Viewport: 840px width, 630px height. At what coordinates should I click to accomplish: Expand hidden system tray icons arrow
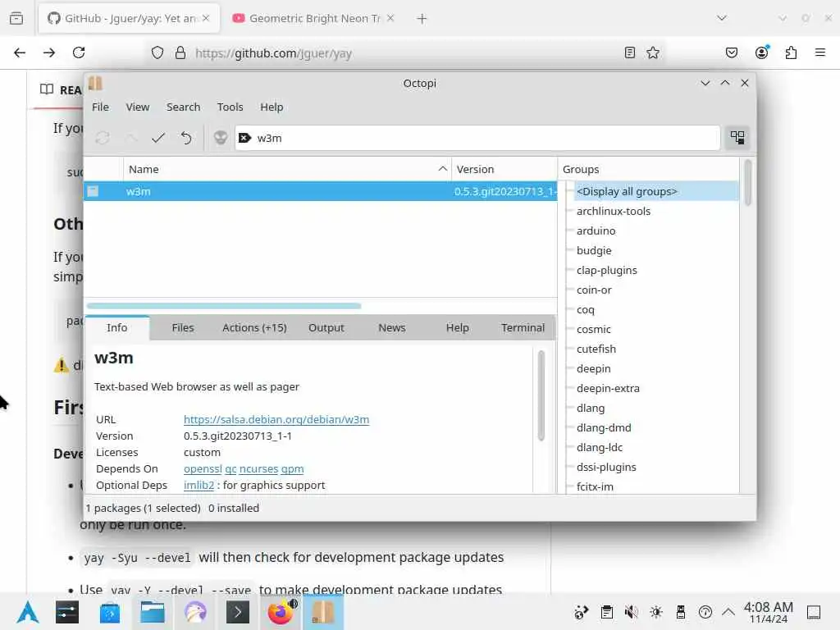point(728,611)
